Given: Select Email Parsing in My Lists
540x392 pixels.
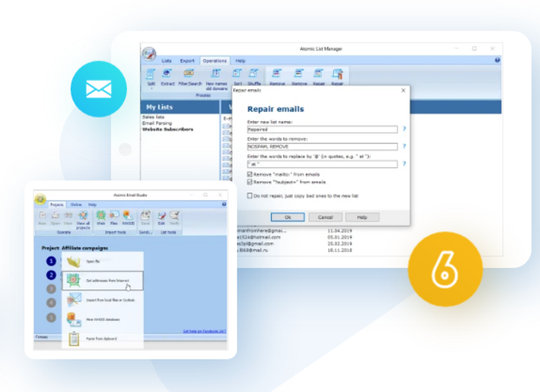Looking at the screenshot, I should point(157,123).
